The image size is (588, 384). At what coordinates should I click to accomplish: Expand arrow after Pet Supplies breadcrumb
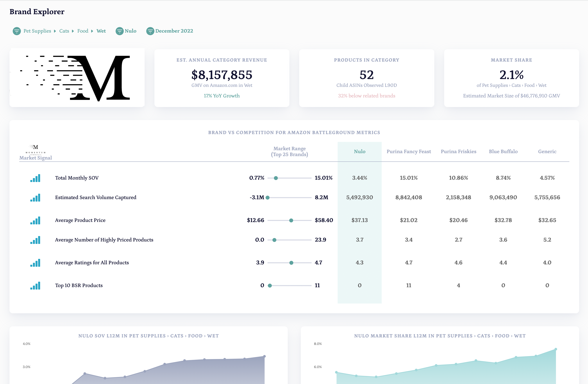click(x=55, y=31)
